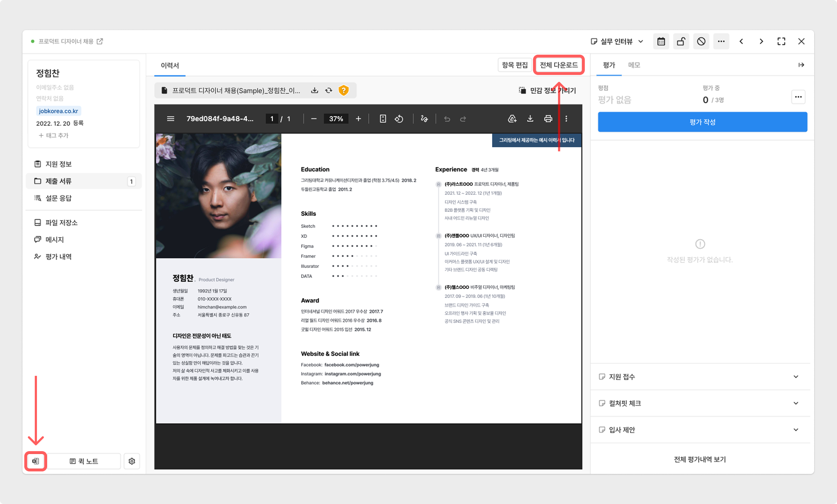Undo the last PDF annotation
This screenshot has width=837, height=504.
click(447, 119)
